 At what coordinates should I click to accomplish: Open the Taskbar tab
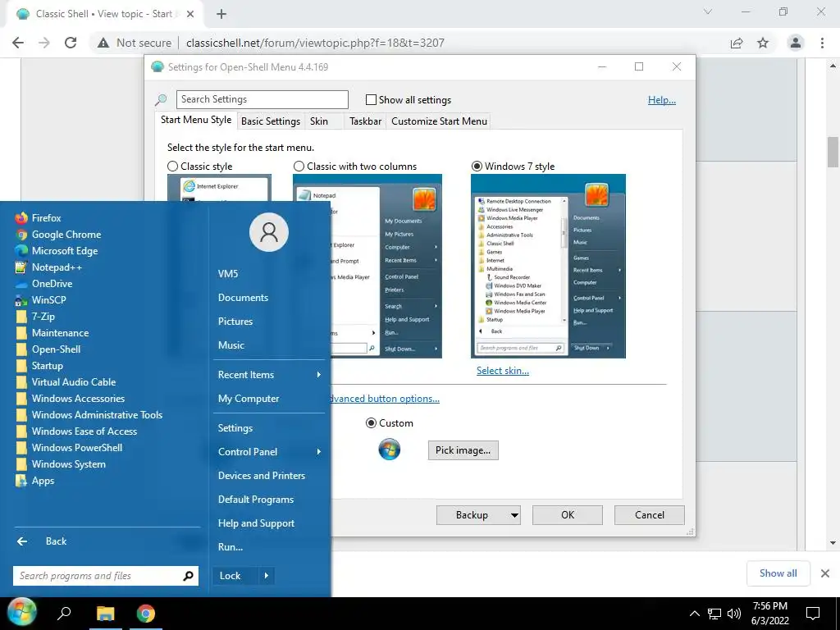(x=365, y=121)
